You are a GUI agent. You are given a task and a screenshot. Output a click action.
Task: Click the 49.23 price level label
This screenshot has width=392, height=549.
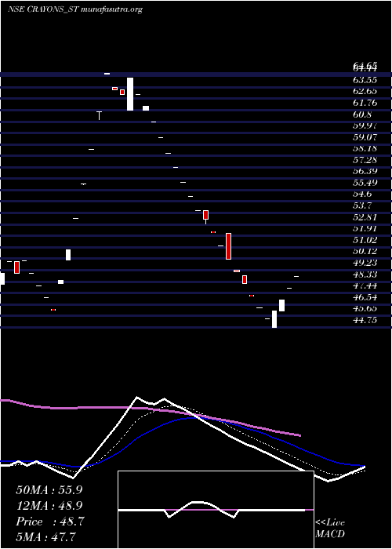tap(365, 263)
